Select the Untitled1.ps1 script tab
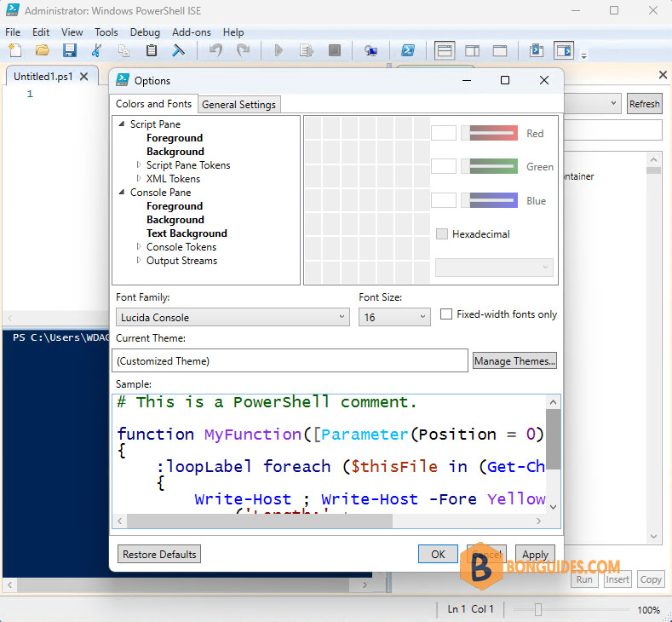 click(x=43, y=77)
